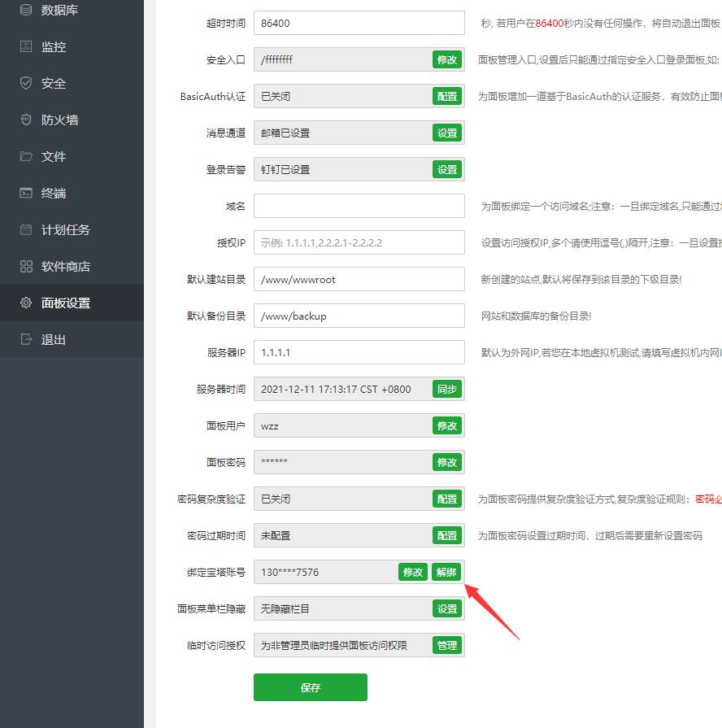Click 已关闭 text in BasicAuth认证 field
The width and height of the screenshot is (722, 728).
coord(276,96)
